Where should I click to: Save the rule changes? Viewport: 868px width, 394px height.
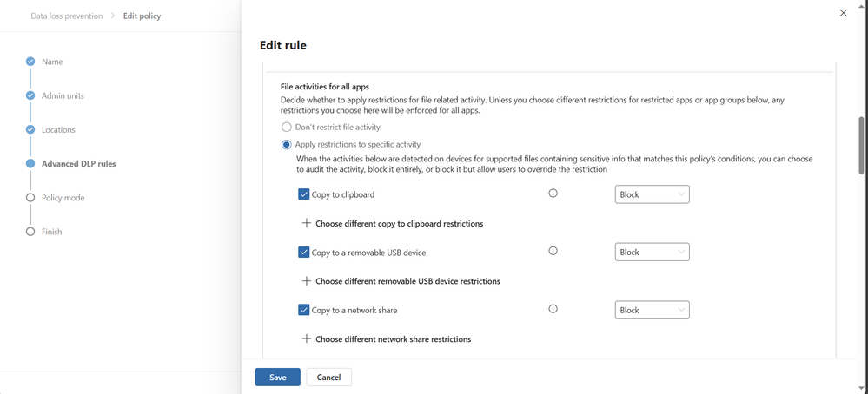tap(277, 378)
